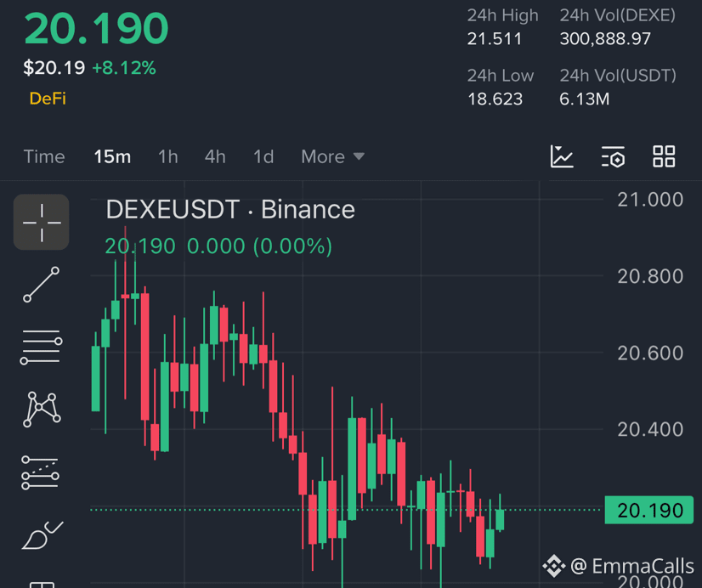Click the 24h Vol(USDT) value 6.13M
This screenshot has height=588, width=702.
584,99
